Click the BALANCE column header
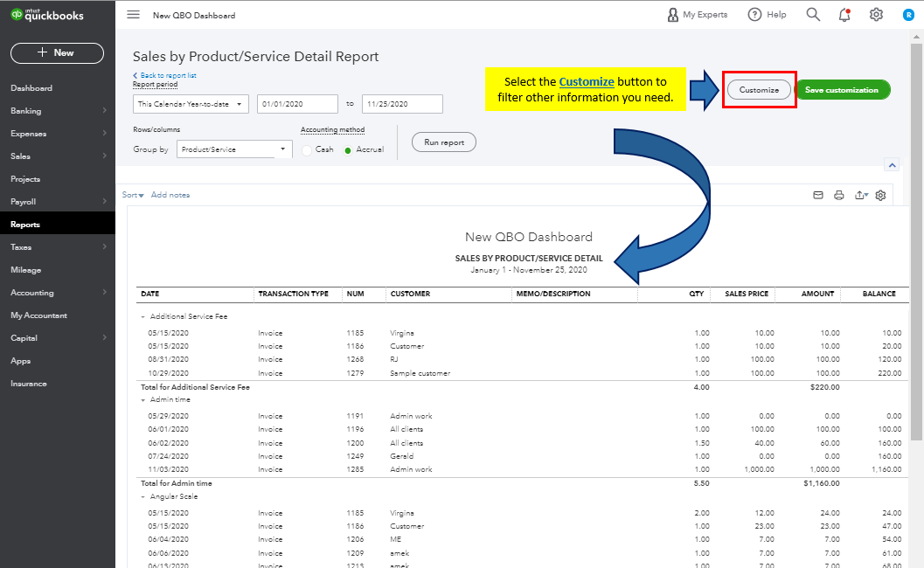This screenshot has height=568, width=924. pos(879,294)
